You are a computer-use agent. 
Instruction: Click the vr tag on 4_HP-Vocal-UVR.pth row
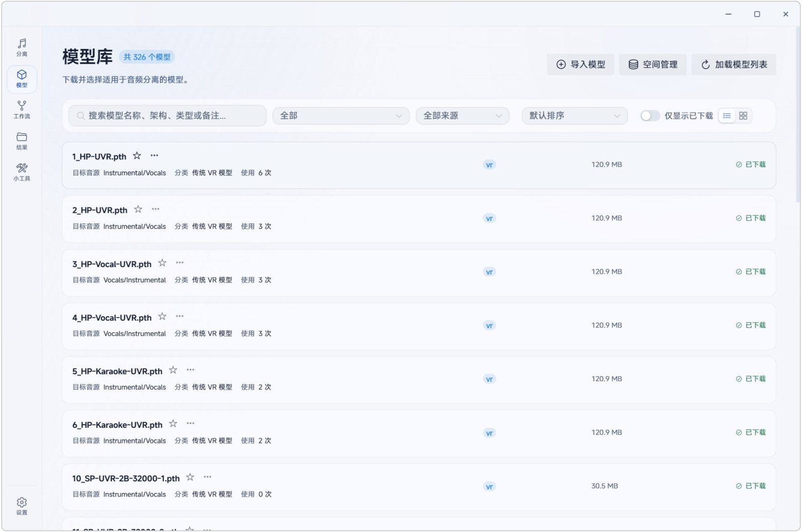489,326
